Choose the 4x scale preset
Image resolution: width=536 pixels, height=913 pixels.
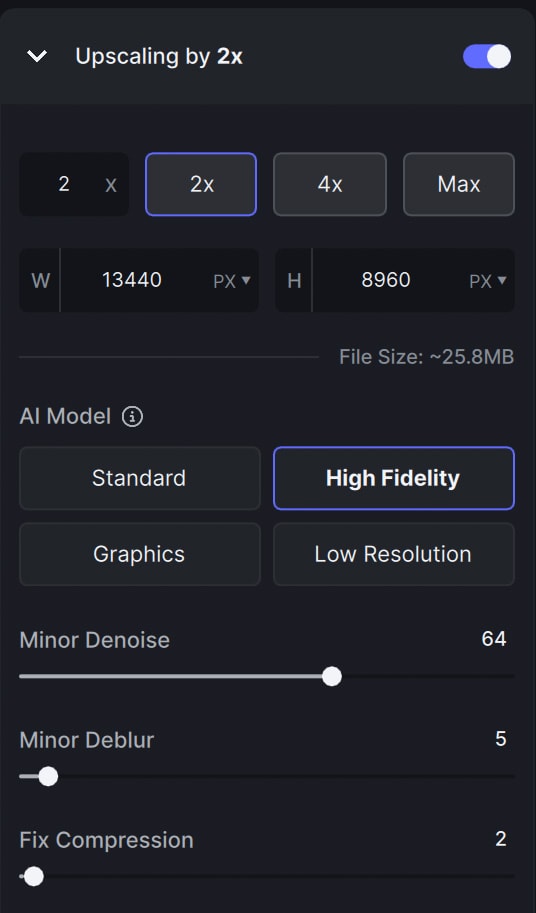330,184
